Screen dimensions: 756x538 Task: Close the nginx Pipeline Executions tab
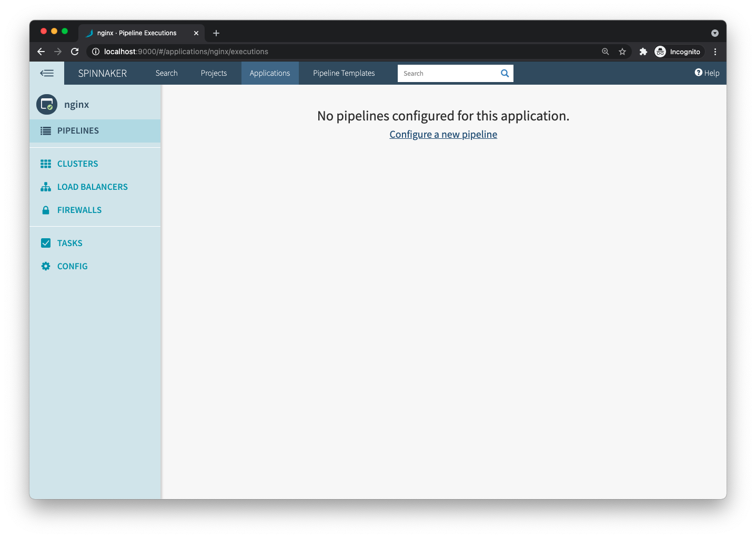click(x=196, y=33)
